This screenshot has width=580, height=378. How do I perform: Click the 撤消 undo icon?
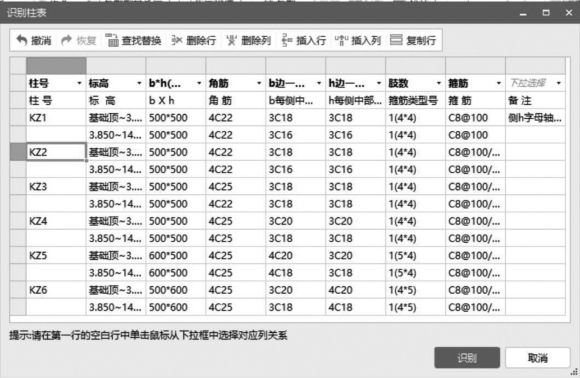22,40
